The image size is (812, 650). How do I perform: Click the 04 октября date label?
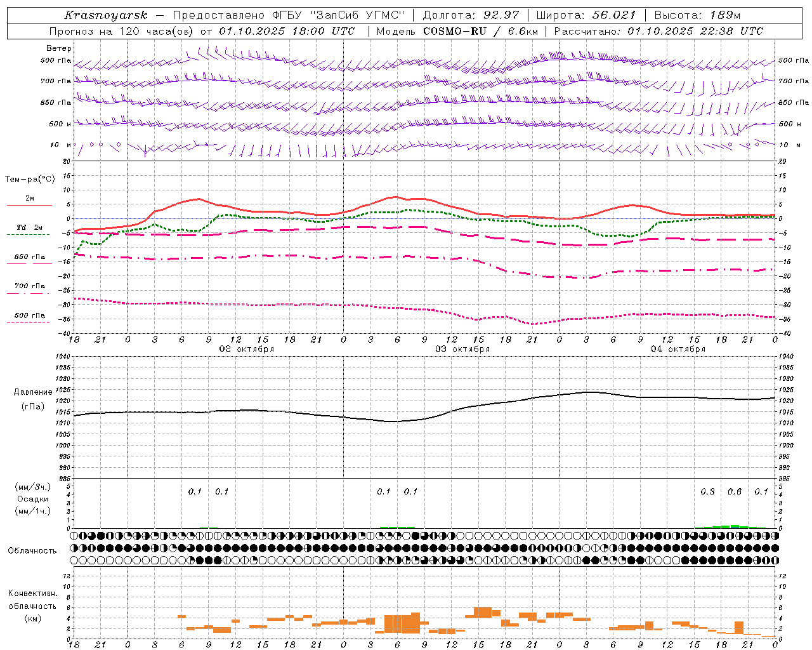pyautogui.click(x=678, y=348)
